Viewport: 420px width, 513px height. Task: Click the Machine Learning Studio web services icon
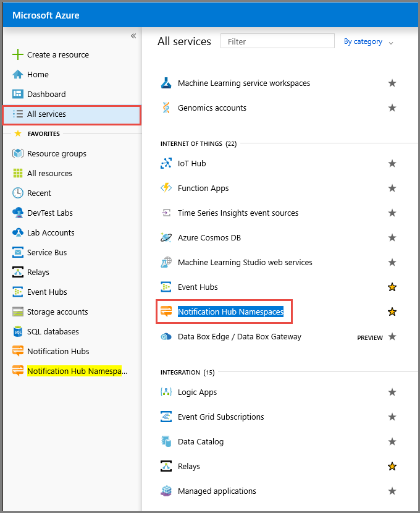pyautogui.click(x=166, y=262)
